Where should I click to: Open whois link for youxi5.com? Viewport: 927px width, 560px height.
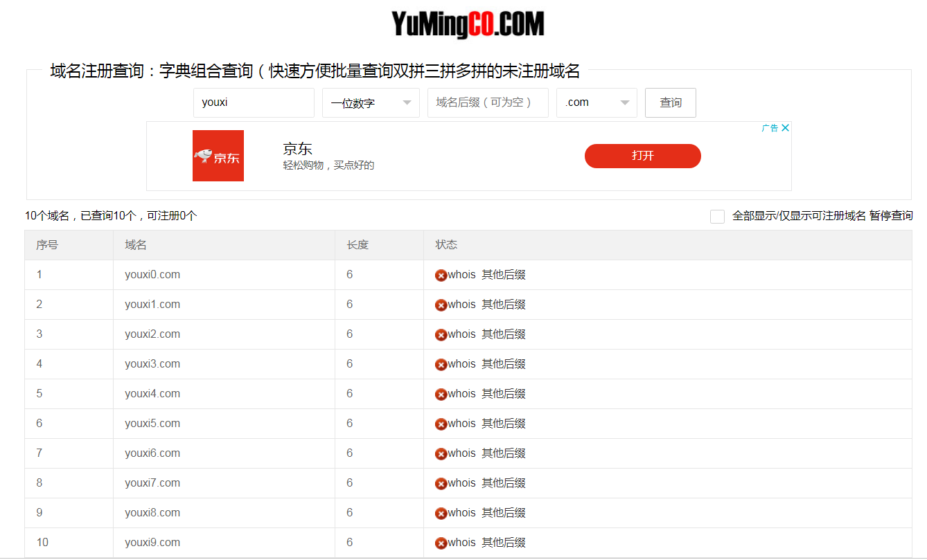point(461,424)
